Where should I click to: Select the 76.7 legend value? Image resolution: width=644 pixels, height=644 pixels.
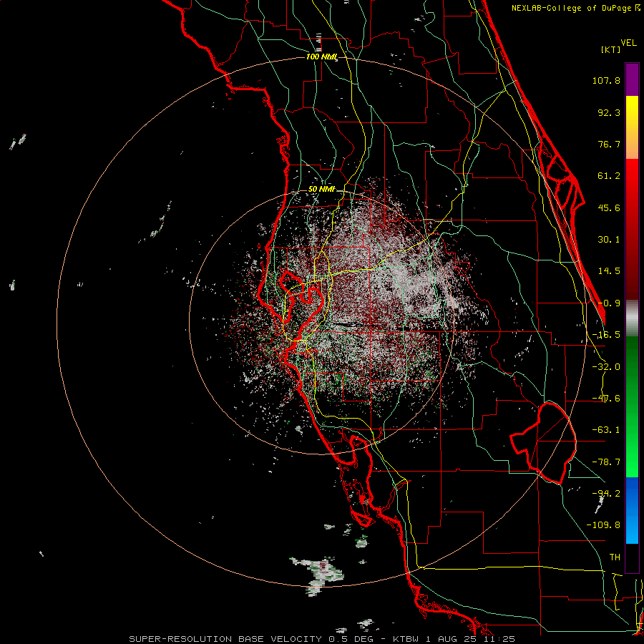pyautogui.click(x=609, y=144)
